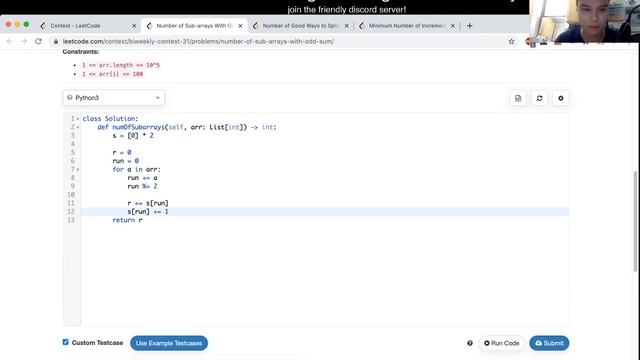The image size is (640, 360).
Task: Click the Run Code button
Action: pyautogui.click(x=502, y=343)
